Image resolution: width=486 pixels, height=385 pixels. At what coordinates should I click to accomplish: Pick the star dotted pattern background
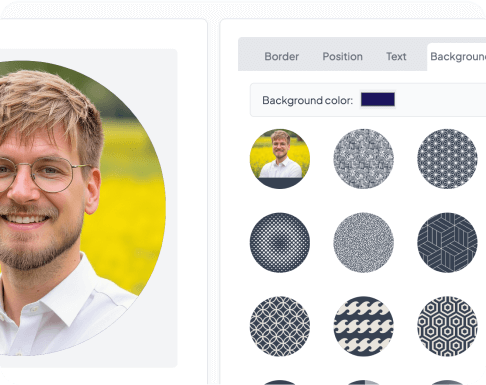pyautogui.click(x=447, y=159)
